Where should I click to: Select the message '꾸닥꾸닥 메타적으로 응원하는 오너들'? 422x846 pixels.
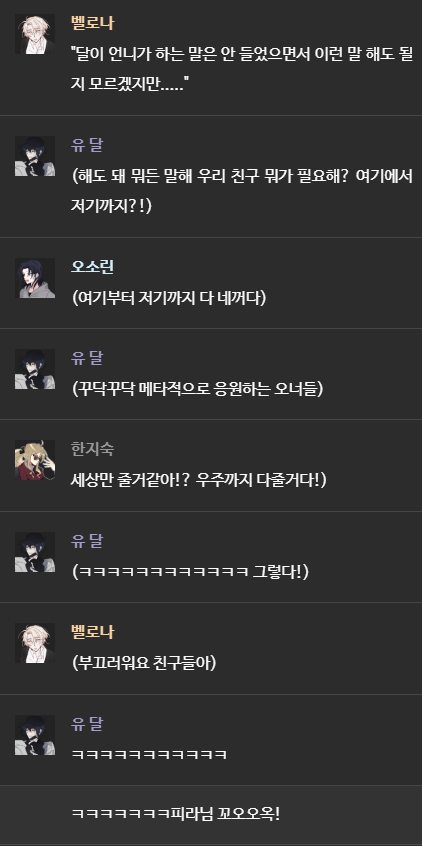[197, 389]
